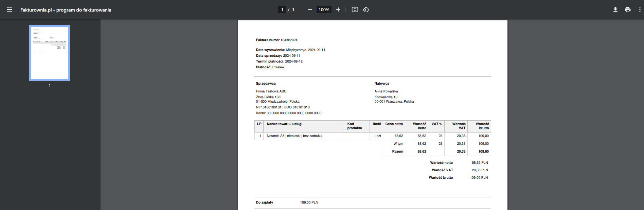Click the 100% zoom level field
The height and width of the screenshot is (210, 644).
click(324, 10)
